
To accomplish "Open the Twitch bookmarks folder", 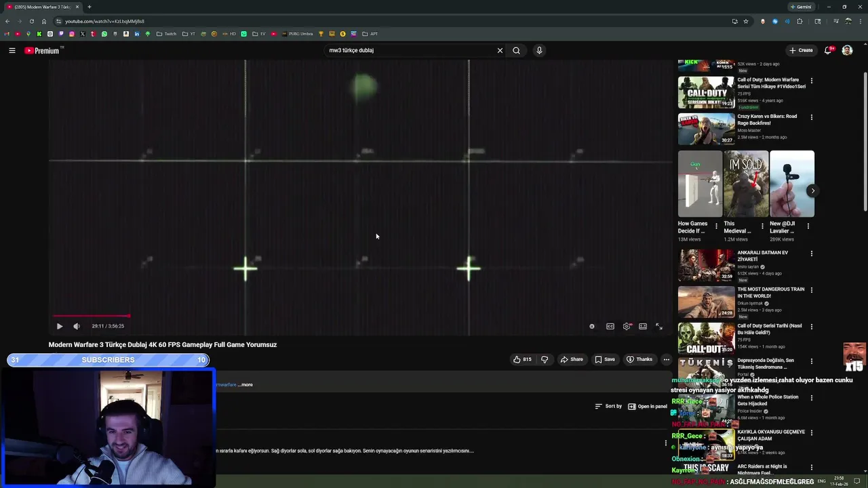I will pos(166,34).
